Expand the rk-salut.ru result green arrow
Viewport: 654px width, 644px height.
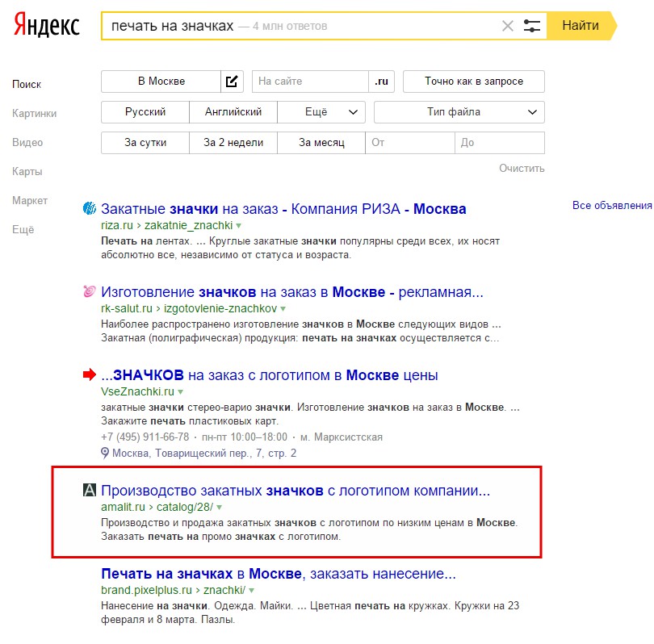pos(283,309)
